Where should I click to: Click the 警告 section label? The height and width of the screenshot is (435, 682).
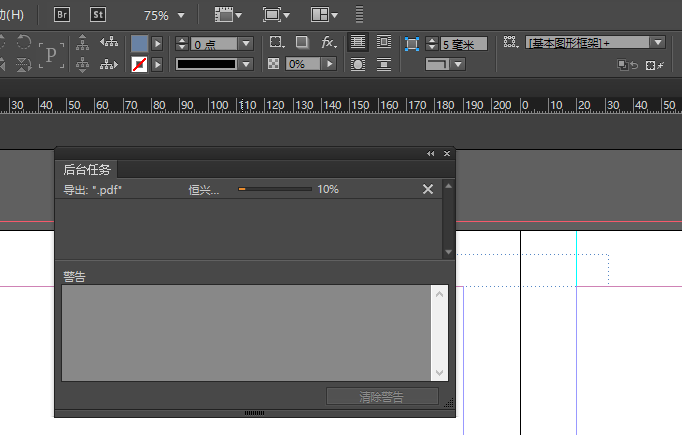[74, 277]
